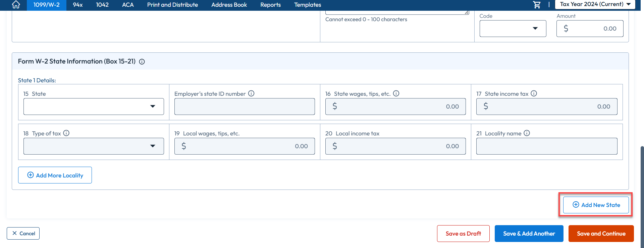Switch to the 1099/W-2 tab
The width and height of the screenshot is (644, 248).
46,5
